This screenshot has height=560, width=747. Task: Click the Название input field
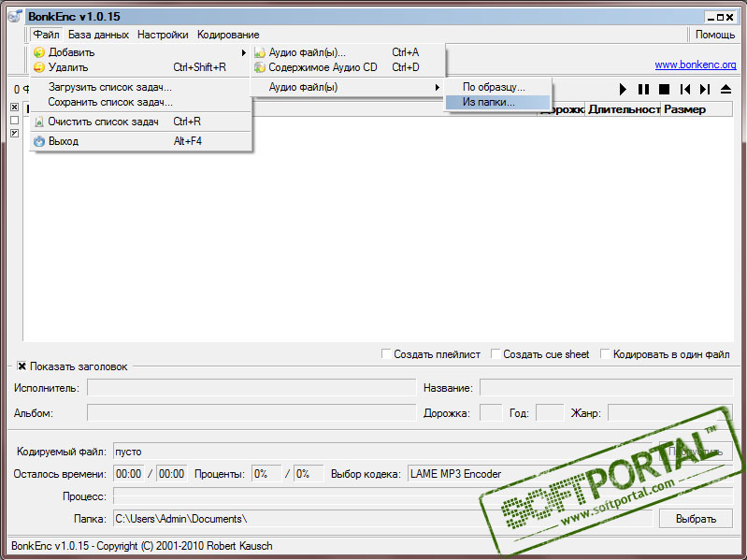[x=606, y=388]
